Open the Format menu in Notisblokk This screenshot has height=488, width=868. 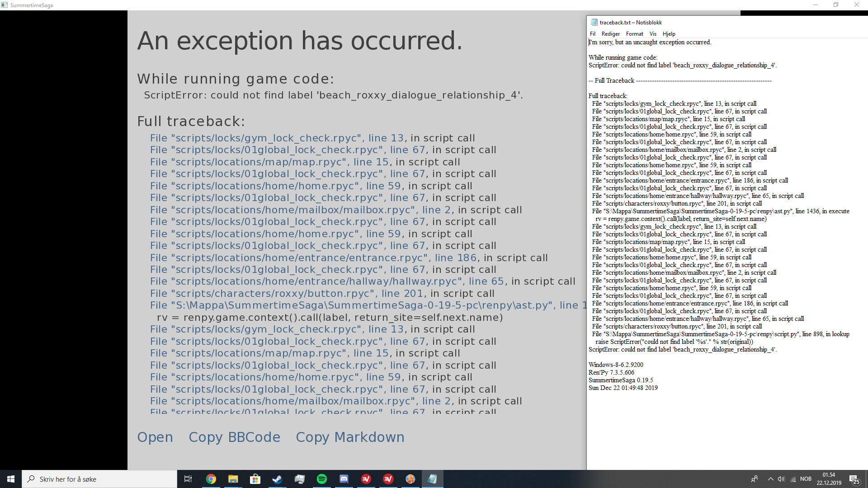(634, 34)
